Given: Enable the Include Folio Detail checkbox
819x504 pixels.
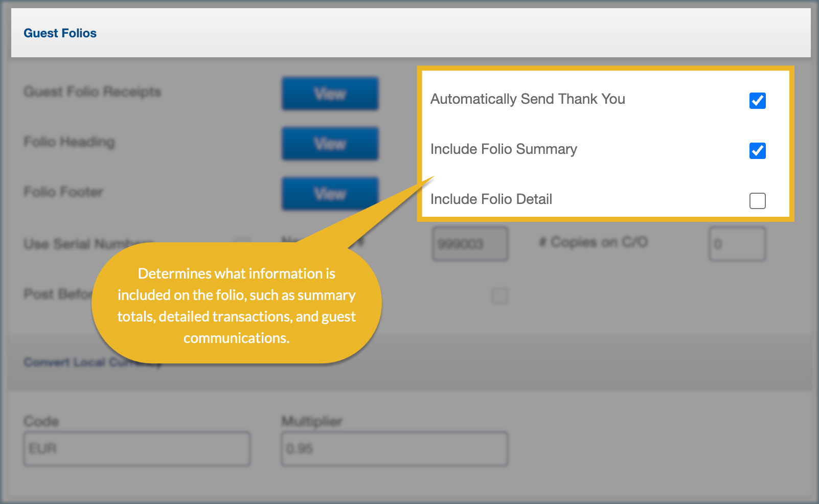Looking at the screenshot, I should point(757,201).
